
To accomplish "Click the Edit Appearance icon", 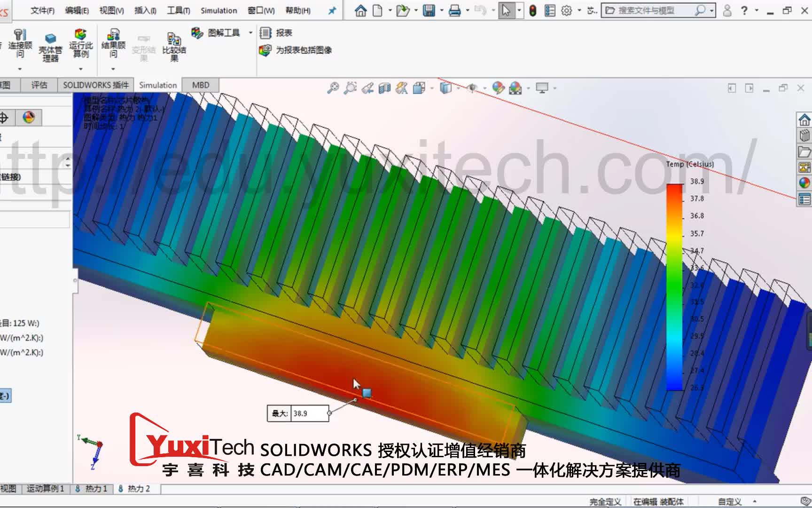I will (498, 88).
